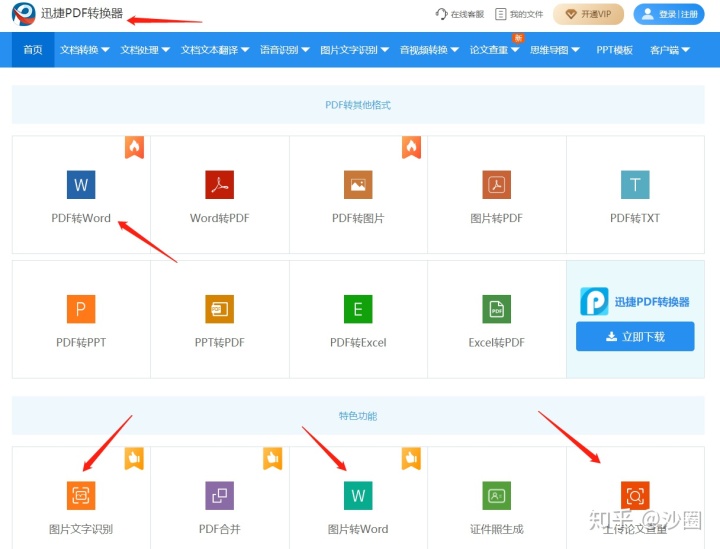
Task: Open the 文档文本翻译 dropdown
Action: (x=214, y=50)
